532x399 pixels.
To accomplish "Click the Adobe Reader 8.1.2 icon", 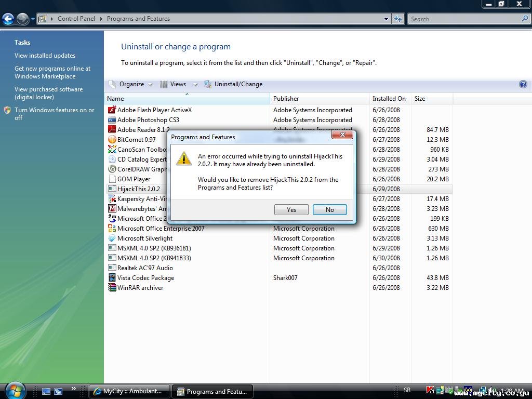I will click(x=112, y=129).
